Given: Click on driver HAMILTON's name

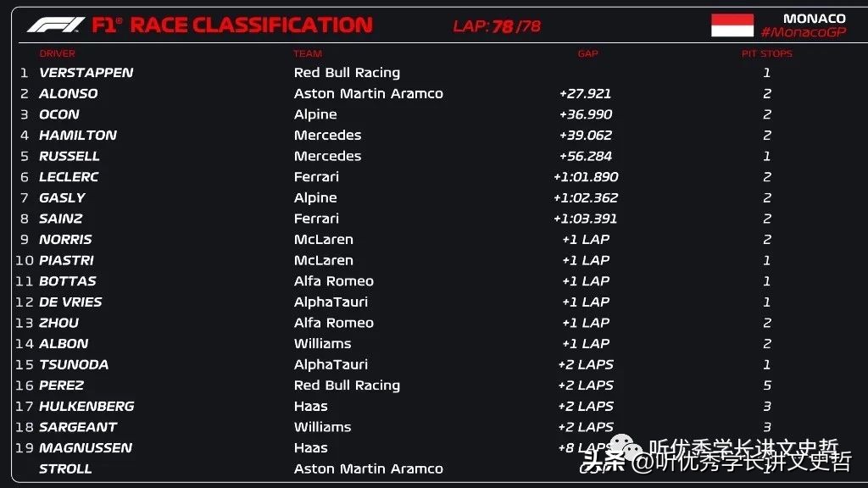Looking at the screenshot, I should 77,135.
